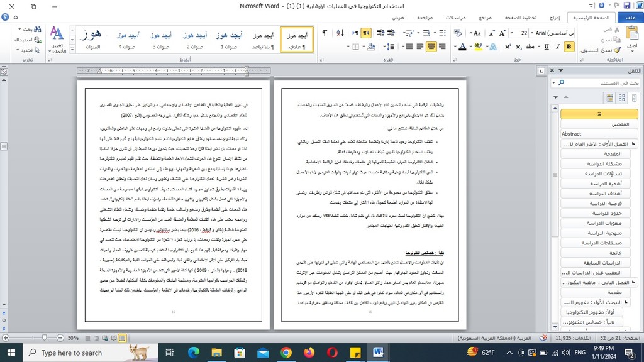Switch to the References (مراجع) tab
644x362 pixels.
[x=485, y=18]
